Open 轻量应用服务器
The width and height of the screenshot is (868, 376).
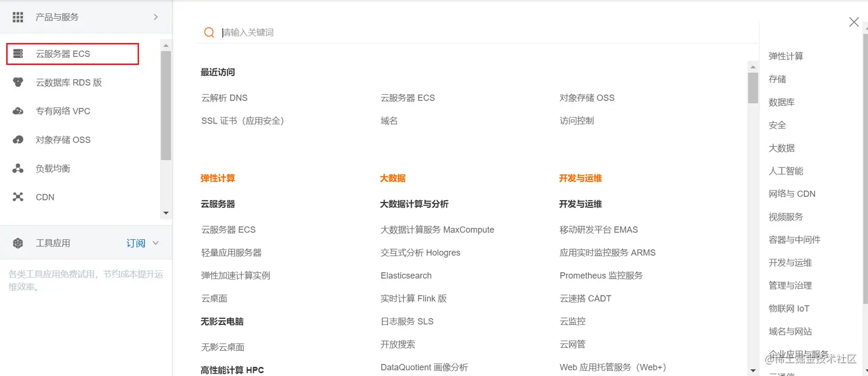tap(231, 253)
